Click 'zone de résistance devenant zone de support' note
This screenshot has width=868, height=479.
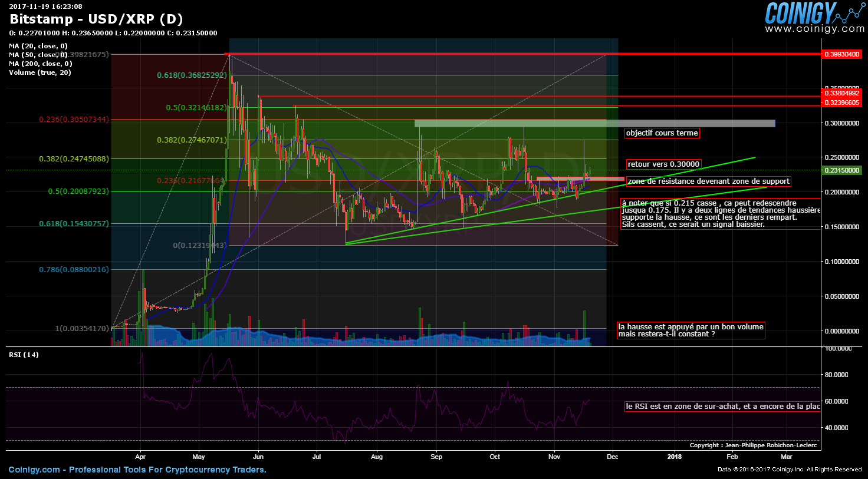pyautogui.click(x=708, y=181)
